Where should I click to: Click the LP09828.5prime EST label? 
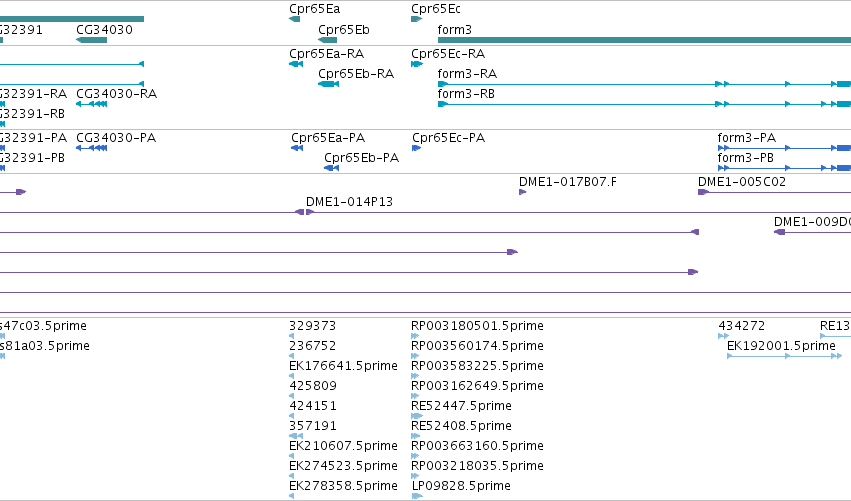click(x=461, y=486)
